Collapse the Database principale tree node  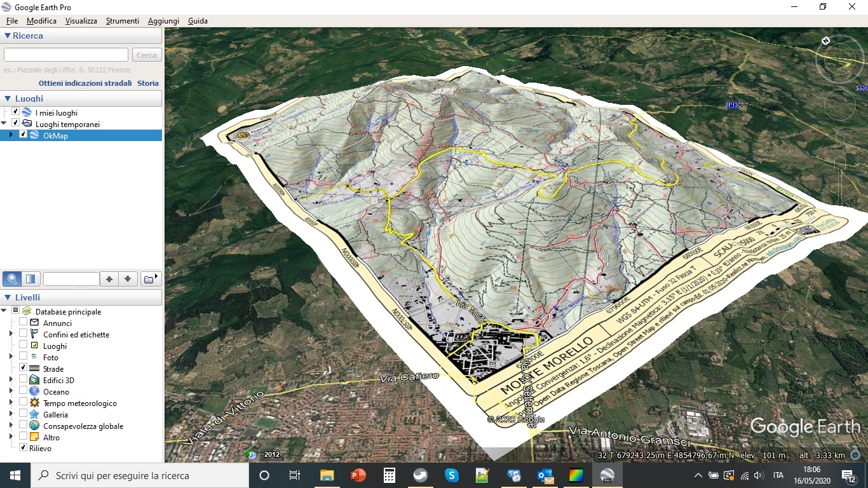click(x=4, y=311)
